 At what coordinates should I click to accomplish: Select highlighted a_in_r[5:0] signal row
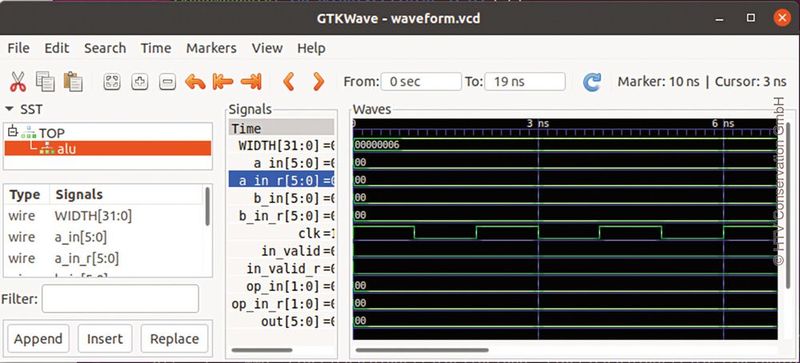point(282,180)
